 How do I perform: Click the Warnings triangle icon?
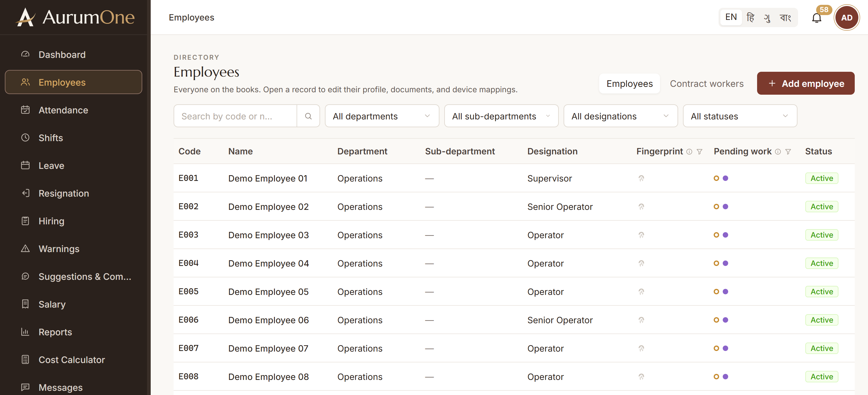[25, 248]
